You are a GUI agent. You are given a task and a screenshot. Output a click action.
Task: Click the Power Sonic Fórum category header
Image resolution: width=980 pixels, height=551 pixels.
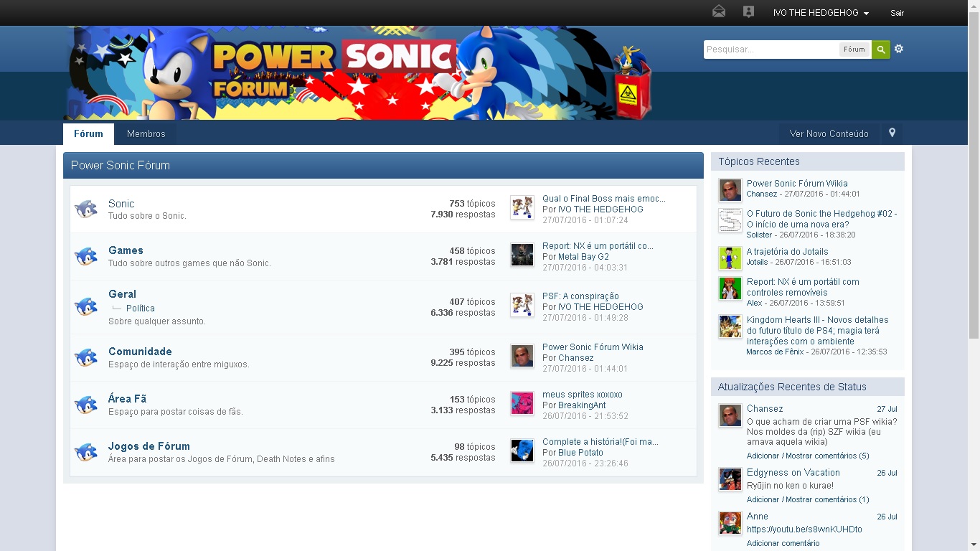coord(383,165)
